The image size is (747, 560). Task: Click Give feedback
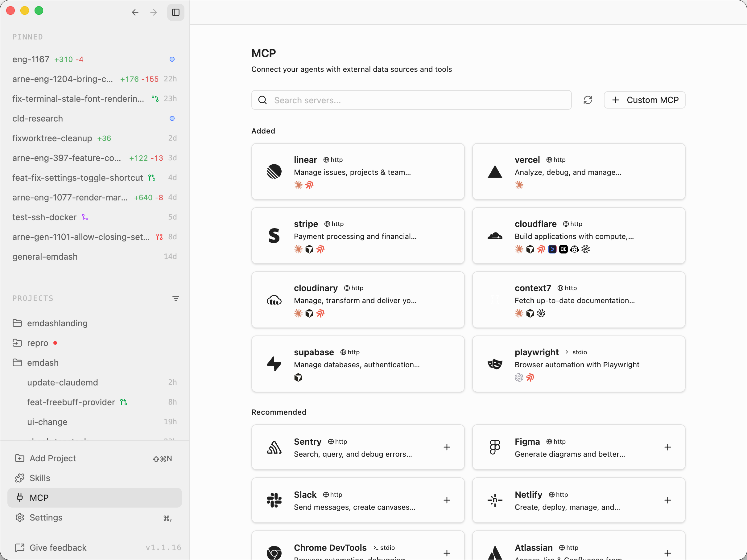tap(51, 547)
